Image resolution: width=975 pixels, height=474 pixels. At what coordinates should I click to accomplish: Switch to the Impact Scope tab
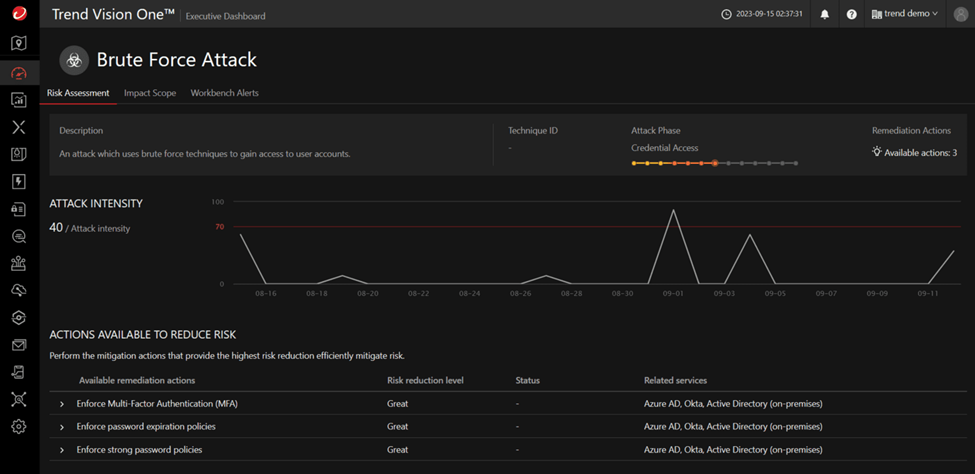coord(150,93)
